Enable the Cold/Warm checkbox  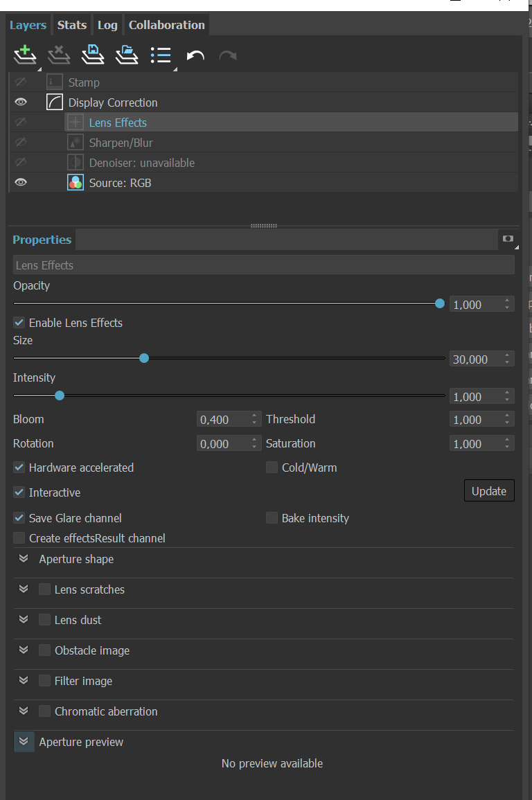[x=272, y=468]
